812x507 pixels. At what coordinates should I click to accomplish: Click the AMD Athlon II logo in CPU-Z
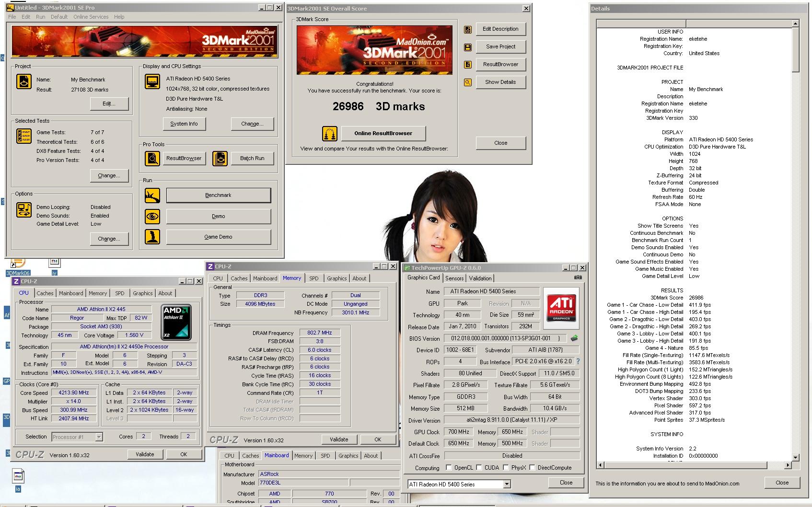[176, 322]
